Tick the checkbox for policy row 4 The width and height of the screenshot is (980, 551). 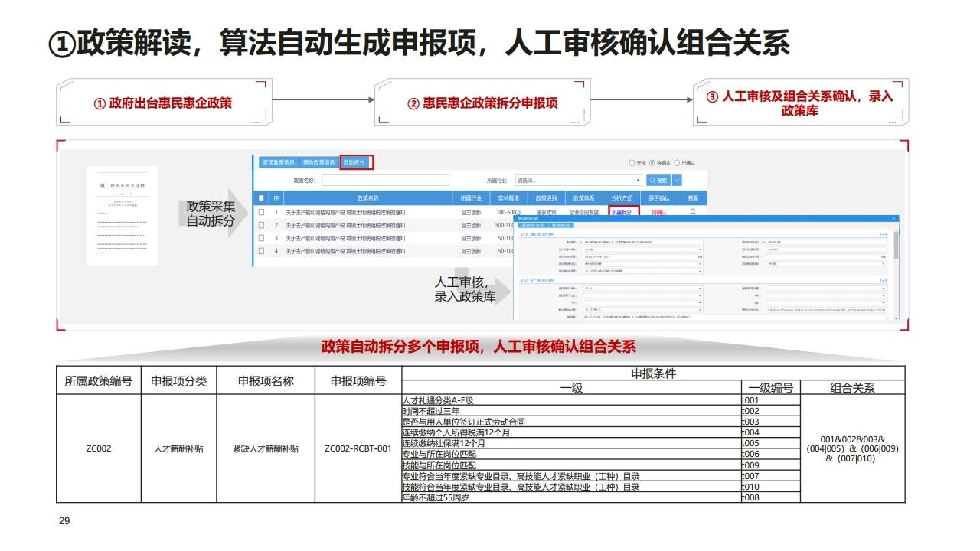261,251
